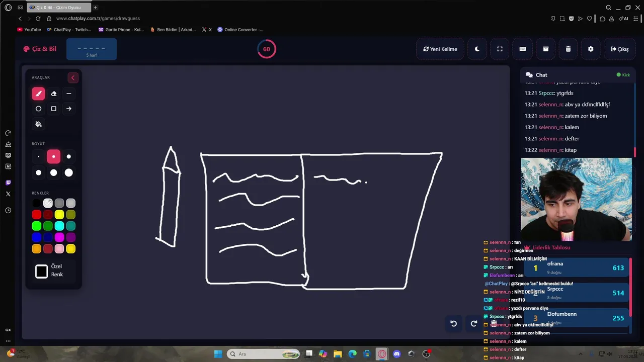
Task: Enter fullscreen mode from game toolbar
Action: pyautogui.click(x=500, y=49)
